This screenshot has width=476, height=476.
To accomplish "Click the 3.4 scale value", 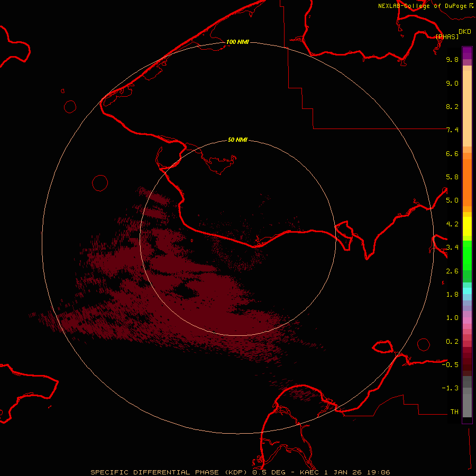I will (x=452, y=248).
